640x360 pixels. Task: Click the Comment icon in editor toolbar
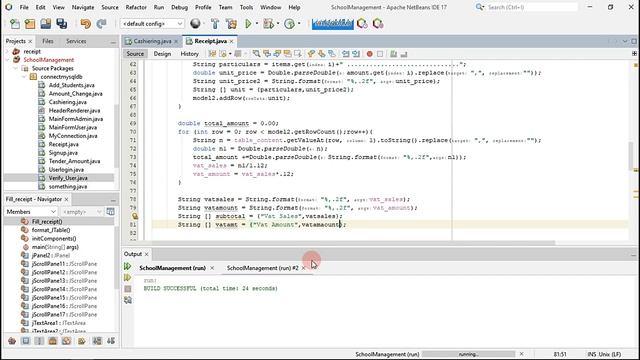(393, 54)
